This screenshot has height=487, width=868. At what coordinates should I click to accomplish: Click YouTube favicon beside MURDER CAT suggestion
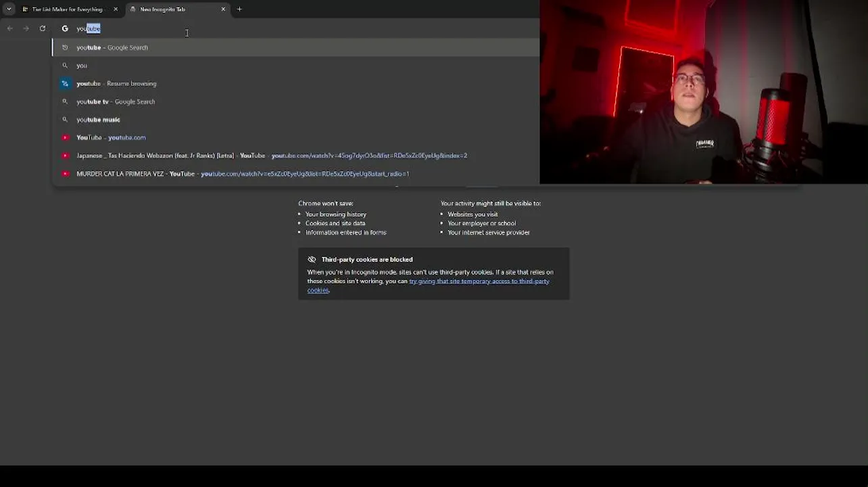tap(65, 174)
